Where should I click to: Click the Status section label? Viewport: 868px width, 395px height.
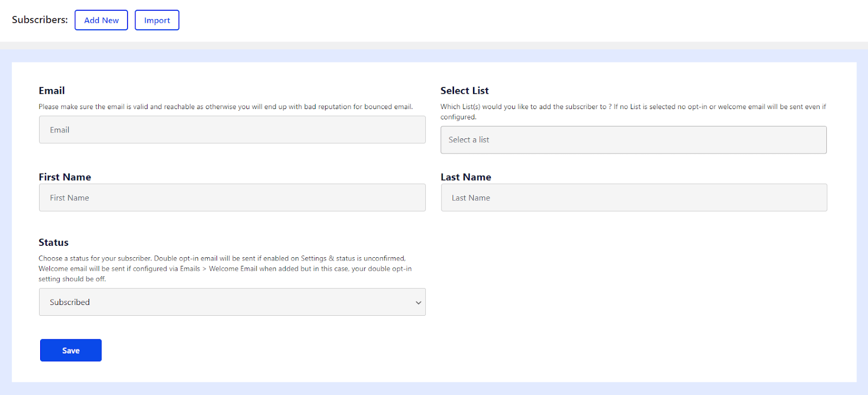click(53, 243)
